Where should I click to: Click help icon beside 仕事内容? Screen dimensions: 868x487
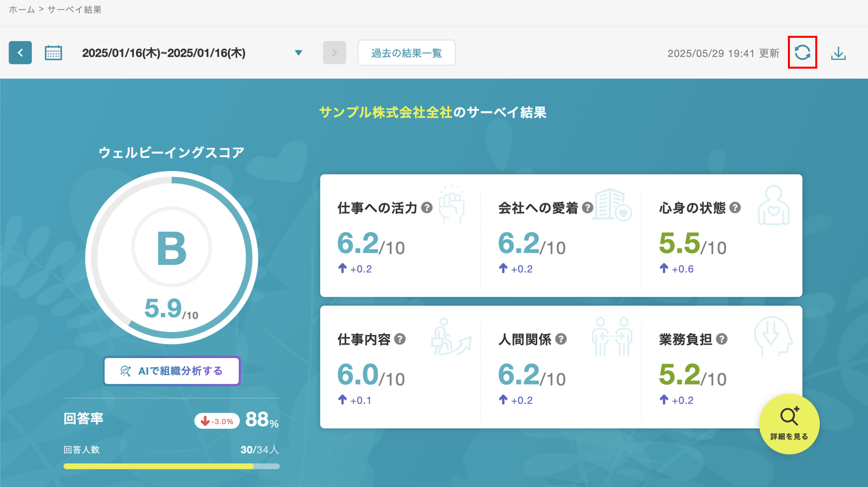pos(400,339)
